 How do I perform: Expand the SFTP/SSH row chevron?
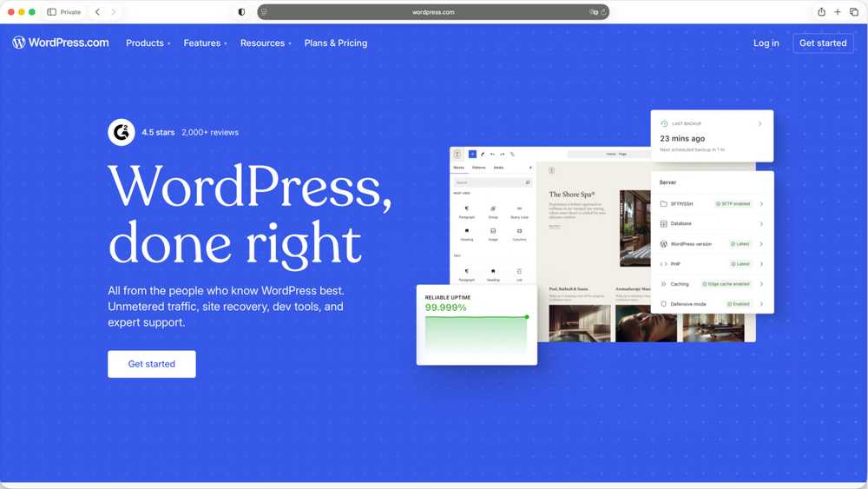point(762,204)
